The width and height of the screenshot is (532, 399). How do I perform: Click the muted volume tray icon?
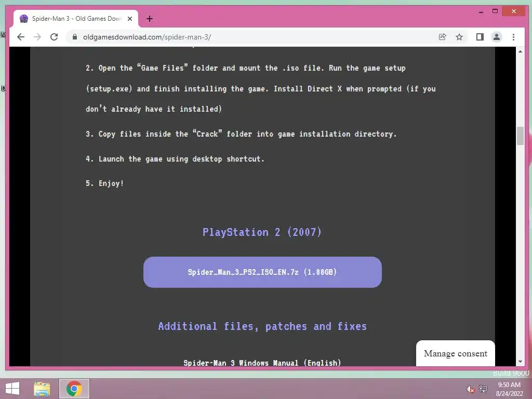coord(470,389)
